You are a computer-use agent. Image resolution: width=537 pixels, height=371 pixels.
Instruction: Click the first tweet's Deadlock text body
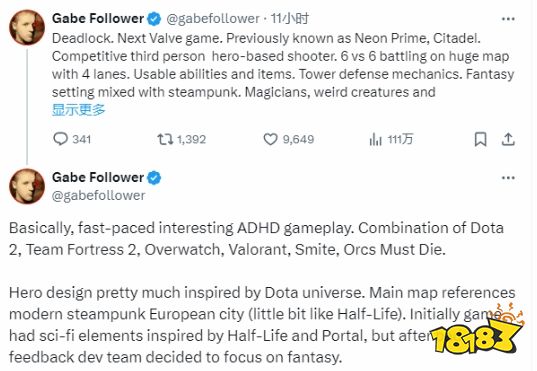[283, 65]
